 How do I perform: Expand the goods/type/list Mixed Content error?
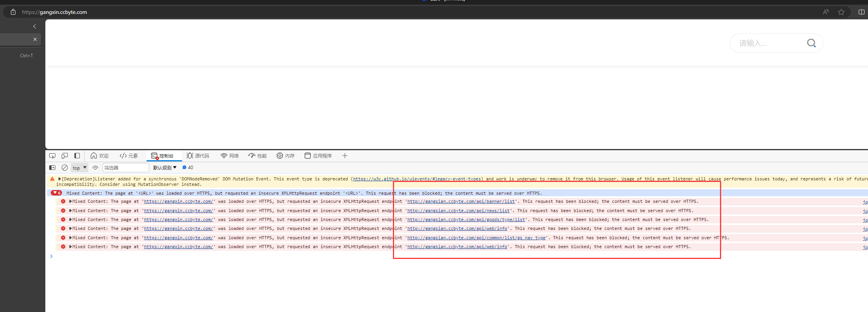[x=71, y=219]
